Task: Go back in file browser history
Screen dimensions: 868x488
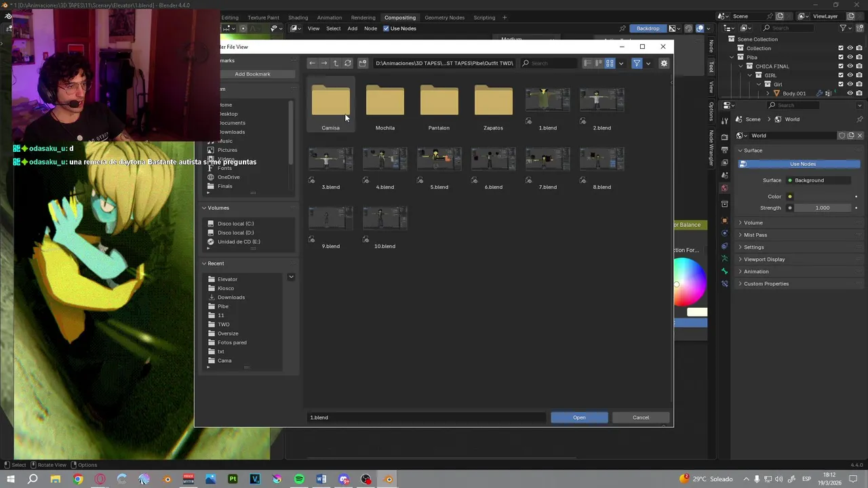Action: [312, 63]
